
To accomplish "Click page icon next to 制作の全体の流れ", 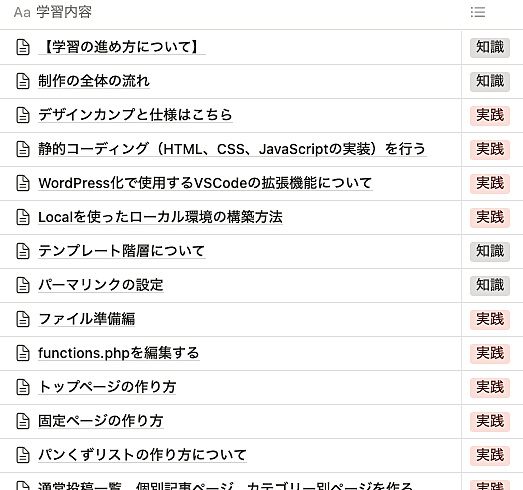I will click(23, 81).
